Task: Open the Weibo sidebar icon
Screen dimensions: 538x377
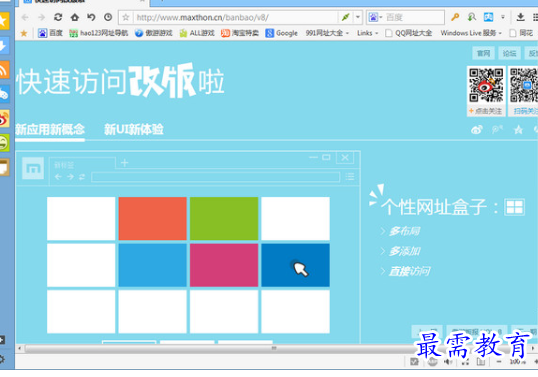Action: (4, 119)
